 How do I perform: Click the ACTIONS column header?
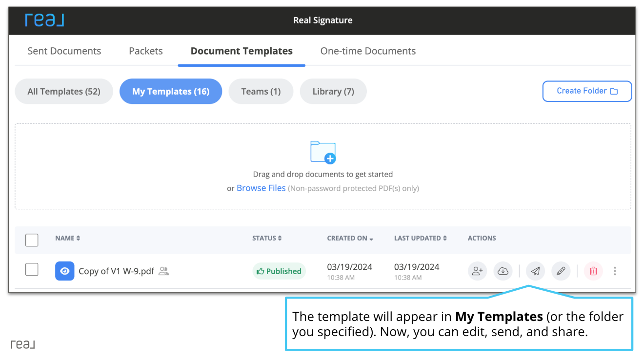coord(482,238)
